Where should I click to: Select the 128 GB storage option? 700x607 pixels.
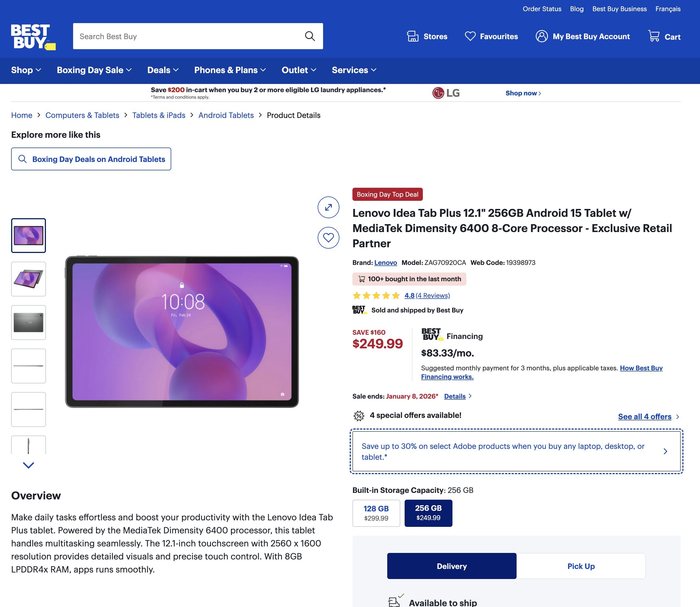click(376, 513)
